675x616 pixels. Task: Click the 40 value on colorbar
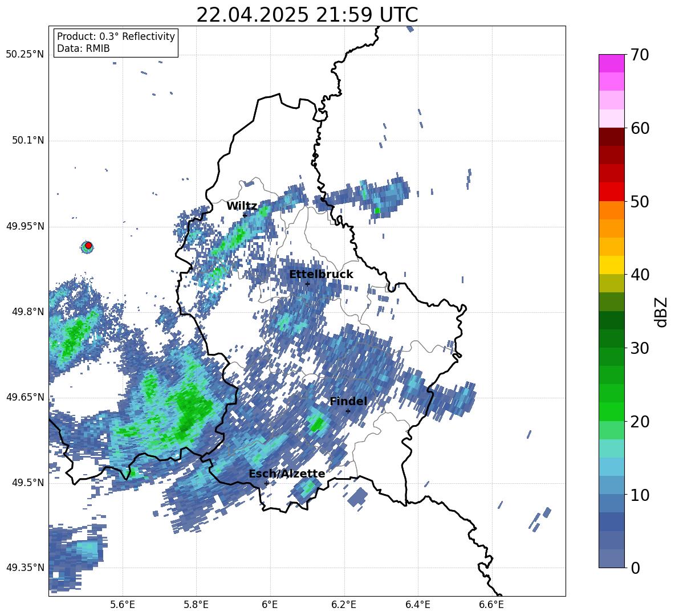click(x=640, y=275)
